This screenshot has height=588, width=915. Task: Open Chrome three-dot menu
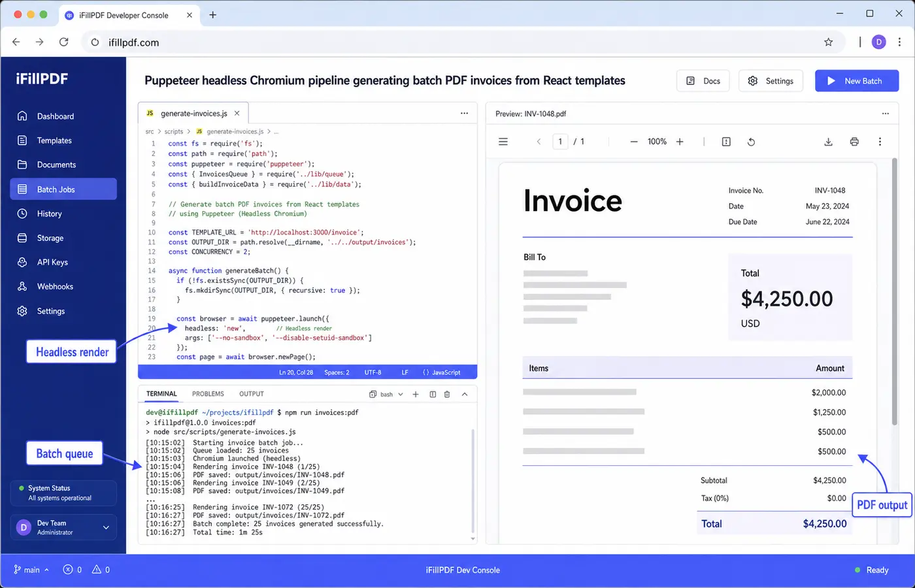tap(900, 42)
